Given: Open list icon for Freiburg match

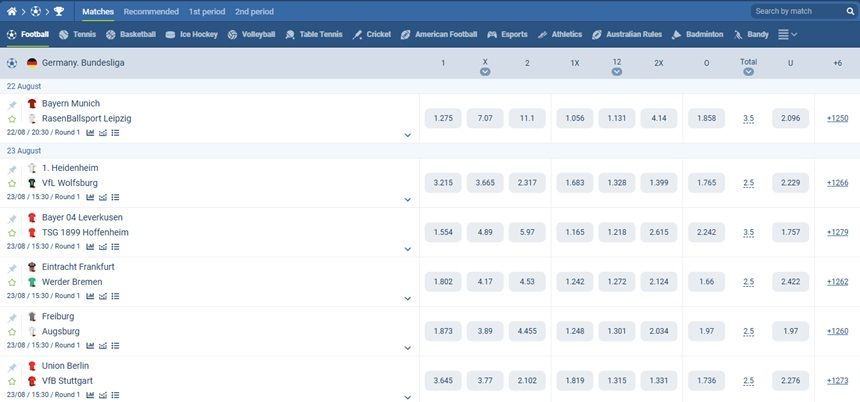Looking at the screenshot, I should [115, 346].
